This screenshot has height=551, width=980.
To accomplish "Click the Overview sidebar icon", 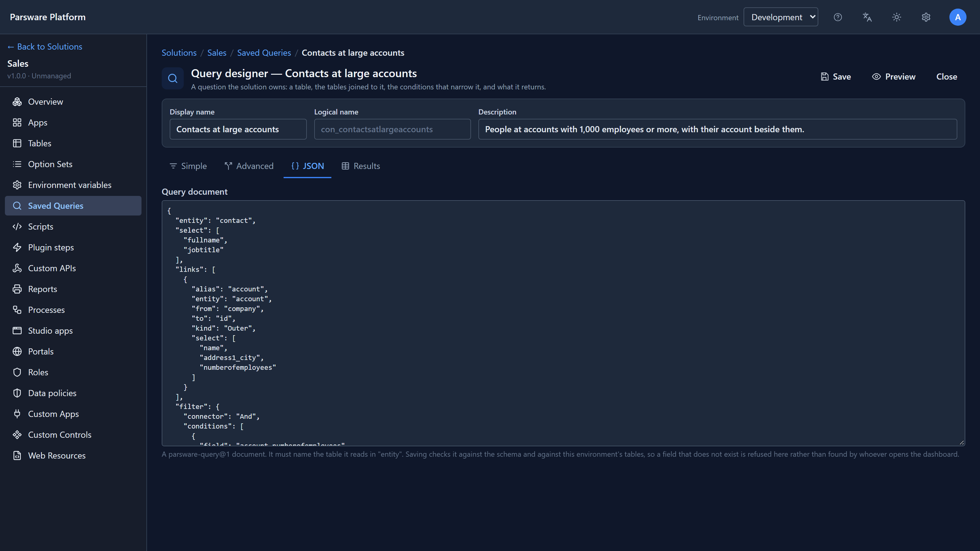I will pos(17,102).
